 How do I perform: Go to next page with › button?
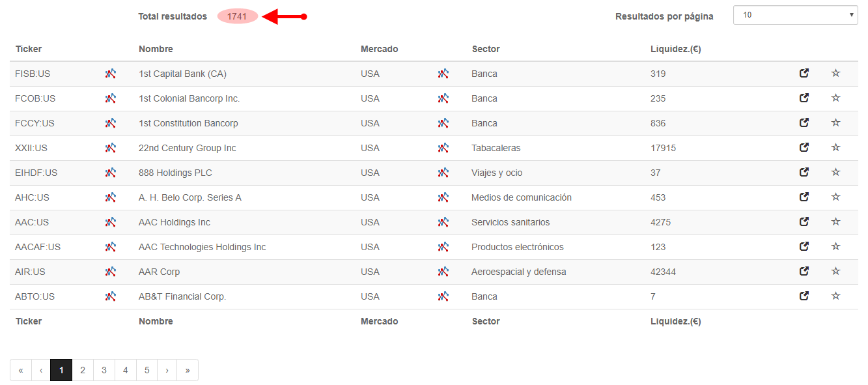(167, 370)
